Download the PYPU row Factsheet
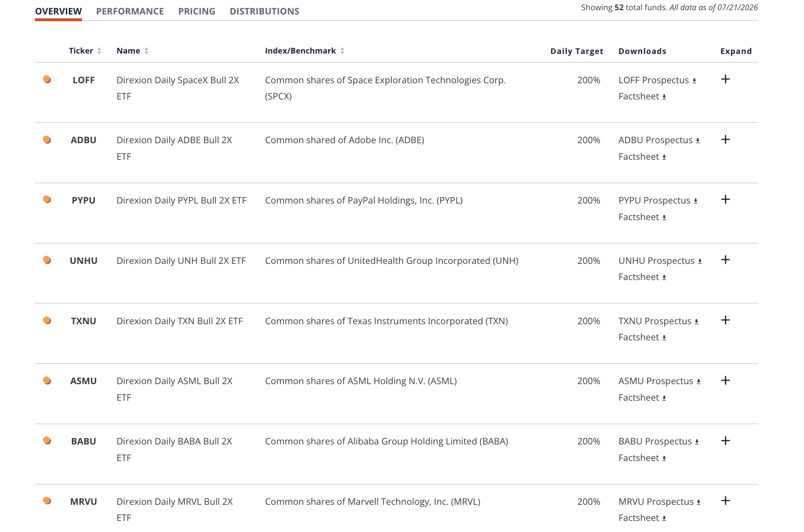 tap(643, 217)
